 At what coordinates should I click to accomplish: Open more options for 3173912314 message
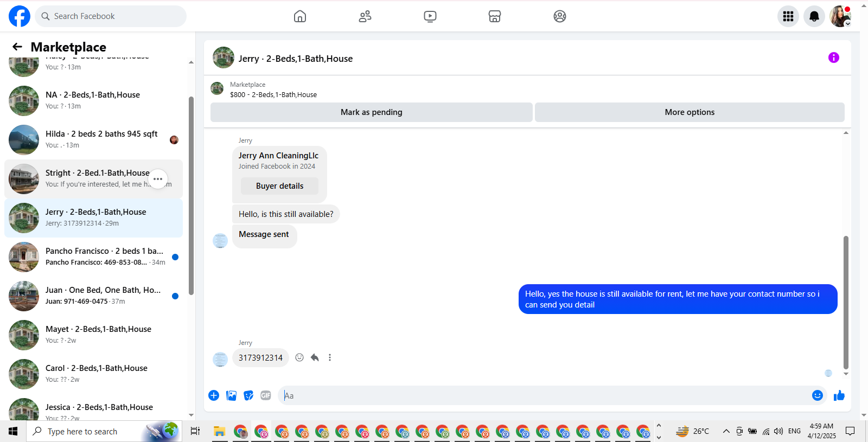pyautogui.click(x=330, y=357)
